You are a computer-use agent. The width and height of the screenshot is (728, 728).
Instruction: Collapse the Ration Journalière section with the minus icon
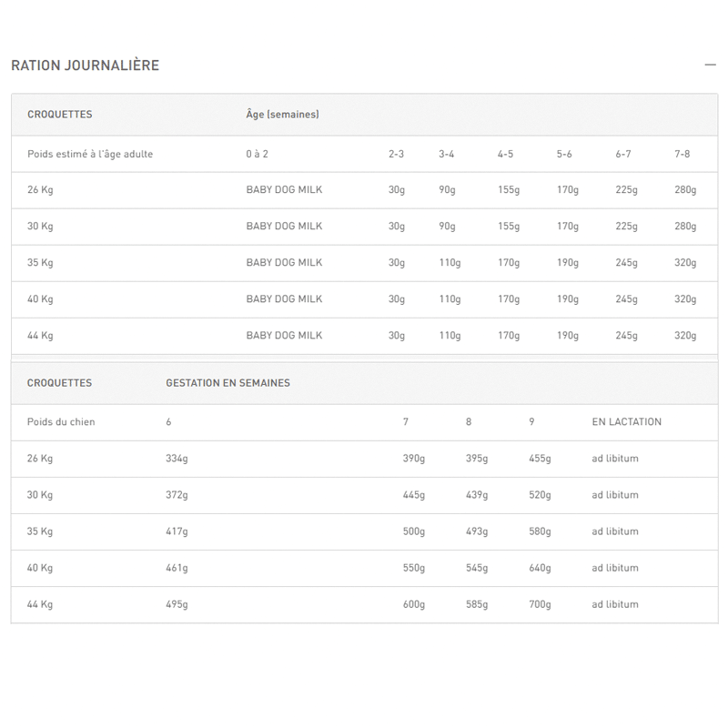(711, 66)
